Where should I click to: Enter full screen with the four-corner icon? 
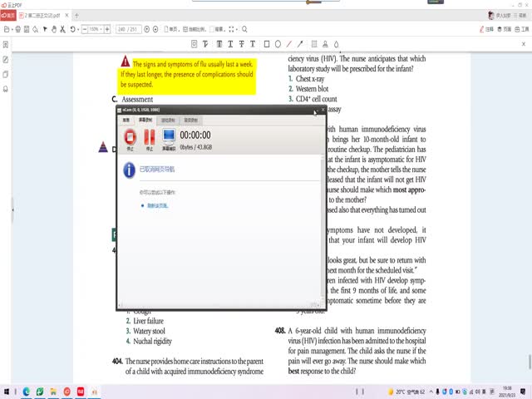[x=231, y=30]
